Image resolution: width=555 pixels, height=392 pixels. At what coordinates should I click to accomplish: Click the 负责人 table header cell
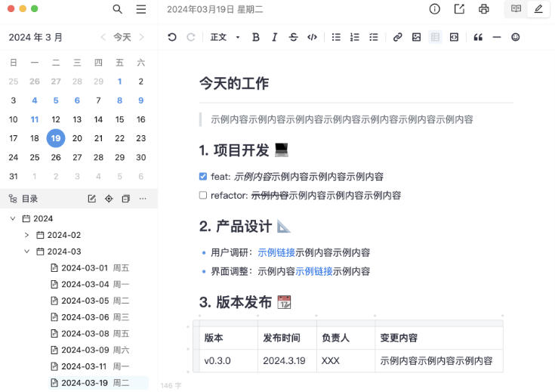[x=346, y=338]
